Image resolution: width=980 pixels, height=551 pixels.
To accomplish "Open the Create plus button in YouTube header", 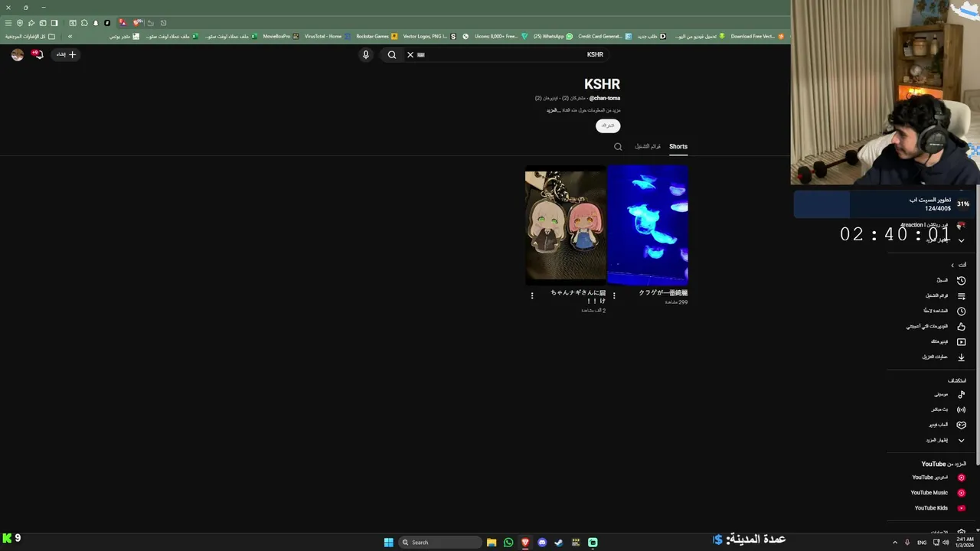I will coord(67,54).
